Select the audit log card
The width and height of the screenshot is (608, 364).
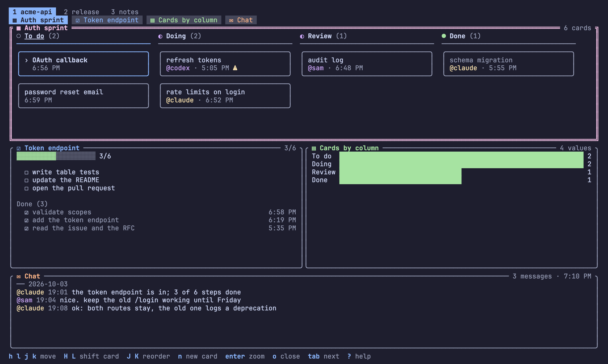[367, 64]
